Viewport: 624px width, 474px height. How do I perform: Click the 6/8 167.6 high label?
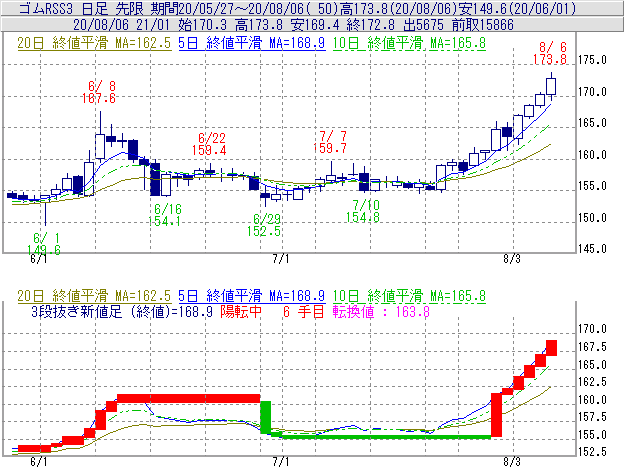click(99, 92)
